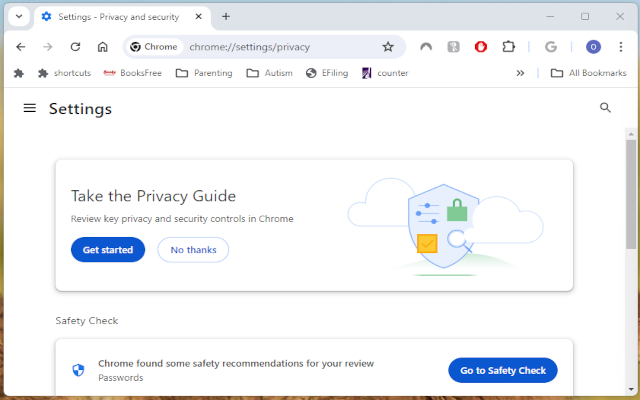Open a new tab

click(x=226, y=16)
